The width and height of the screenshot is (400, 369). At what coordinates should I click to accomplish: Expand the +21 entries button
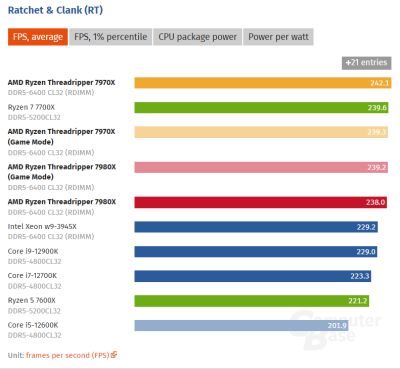[x=366, y=63]
